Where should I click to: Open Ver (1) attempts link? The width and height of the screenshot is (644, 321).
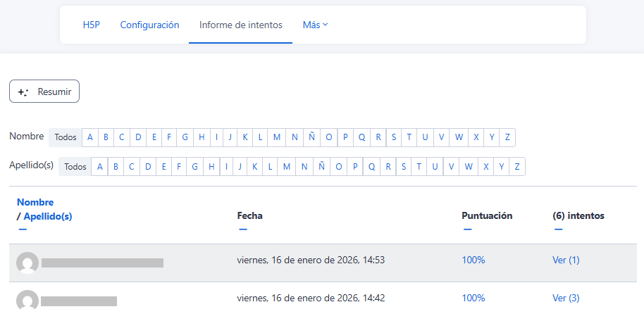(x=566, y=260)
